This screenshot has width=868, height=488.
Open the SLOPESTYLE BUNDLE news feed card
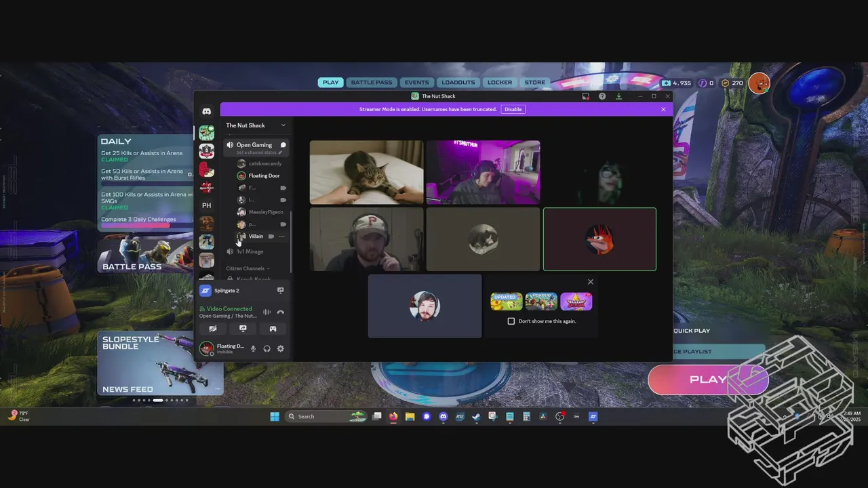(160, 363)
